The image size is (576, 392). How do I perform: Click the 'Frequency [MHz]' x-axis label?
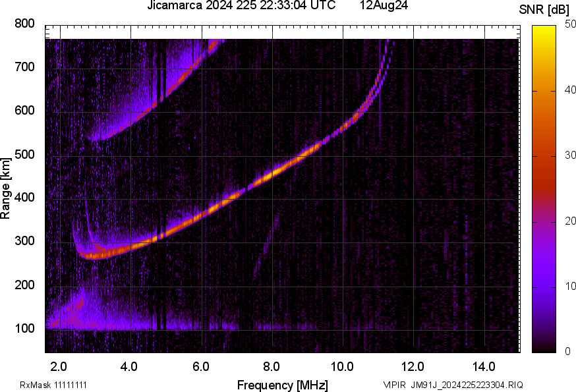click(x=283, y=385)
